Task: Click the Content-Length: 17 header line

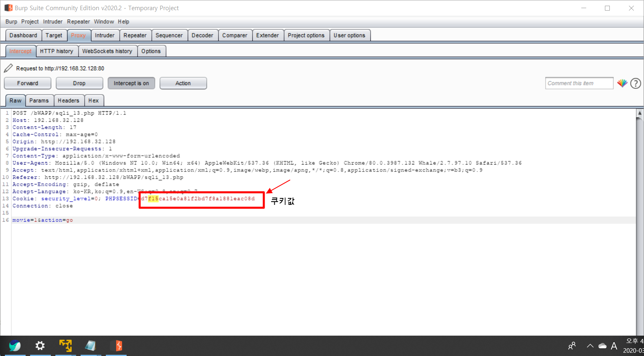Action: [x=44, y=127]
